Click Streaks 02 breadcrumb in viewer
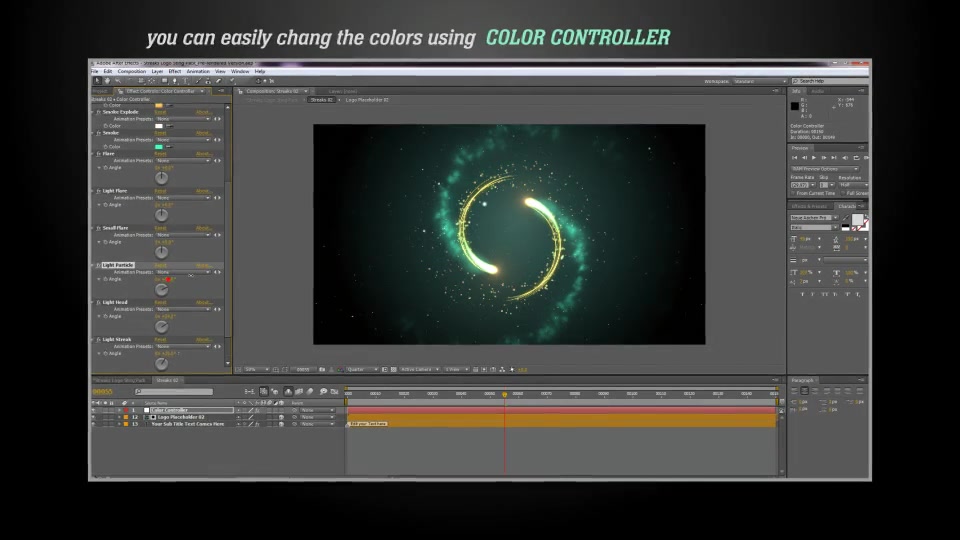 coord(321,100)
